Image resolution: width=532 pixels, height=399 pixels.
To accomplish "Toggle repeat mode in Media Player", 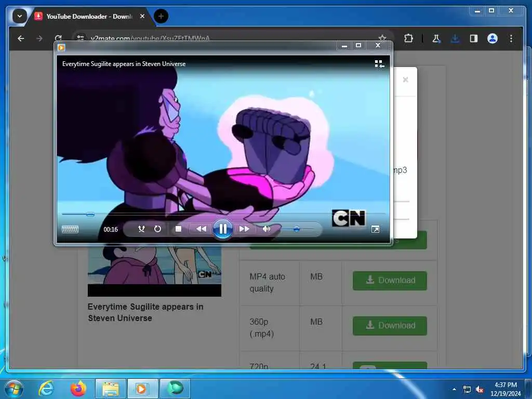I will point(157,229).
